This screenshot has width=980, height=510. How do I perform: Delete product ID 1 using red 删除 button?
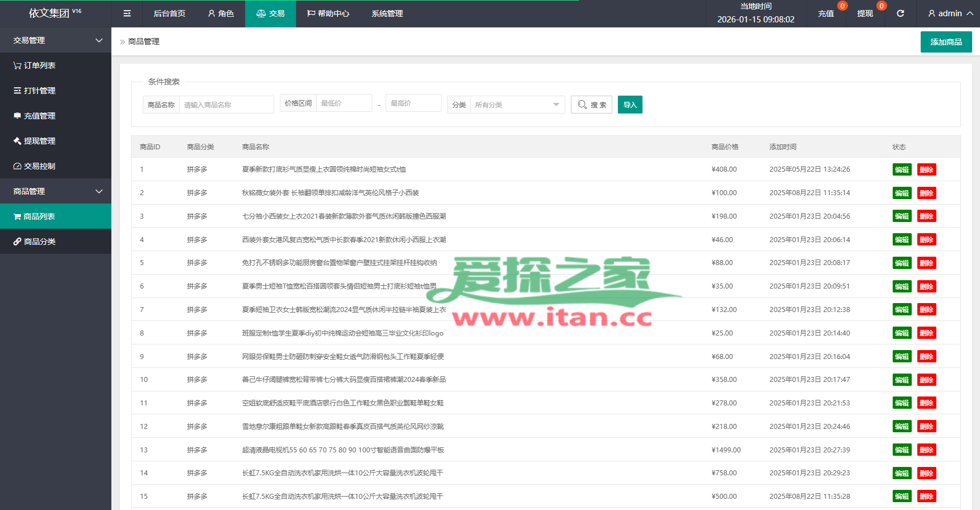click(x=926, y=169)
